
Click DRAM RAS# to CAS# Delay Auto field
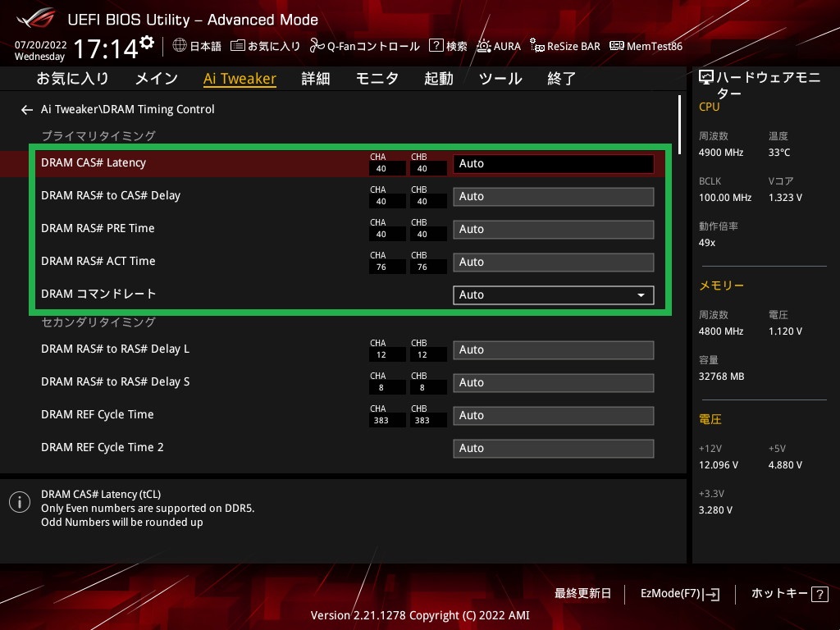click(x=554, y=197)
